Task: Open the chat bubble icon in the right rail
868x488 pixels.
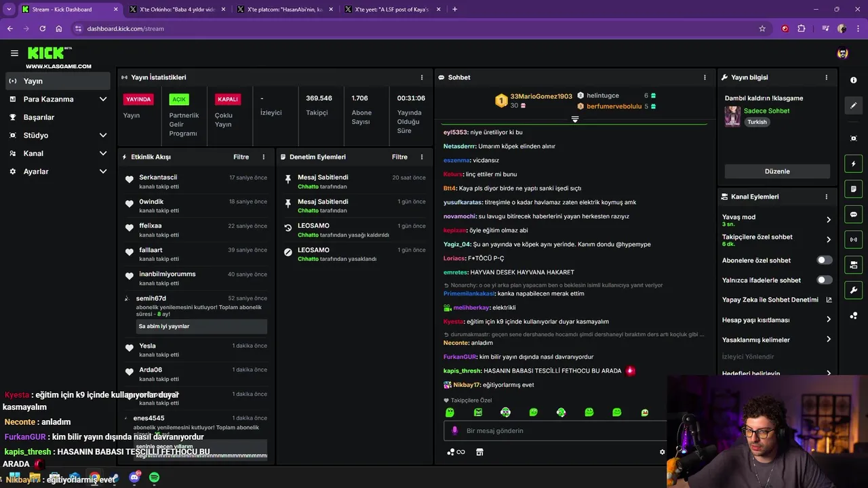Action: (x=853, y=214)
